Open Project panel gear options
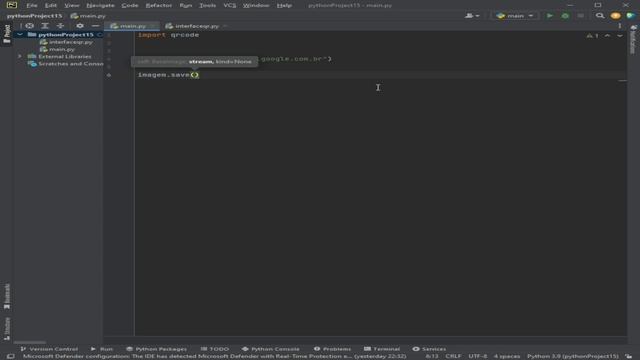This screenshot has height=360, width=640. coord(80,26)
